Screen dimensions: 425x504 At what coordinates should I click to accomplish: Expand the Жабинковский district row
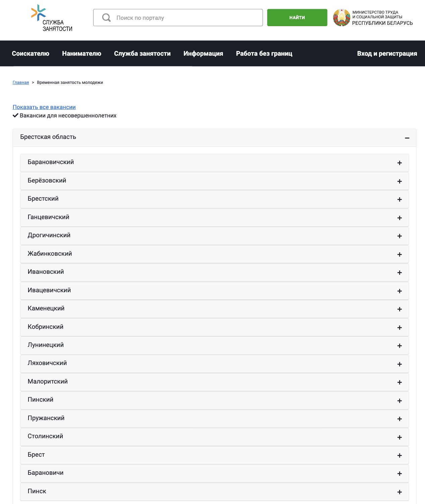point(214,254)
